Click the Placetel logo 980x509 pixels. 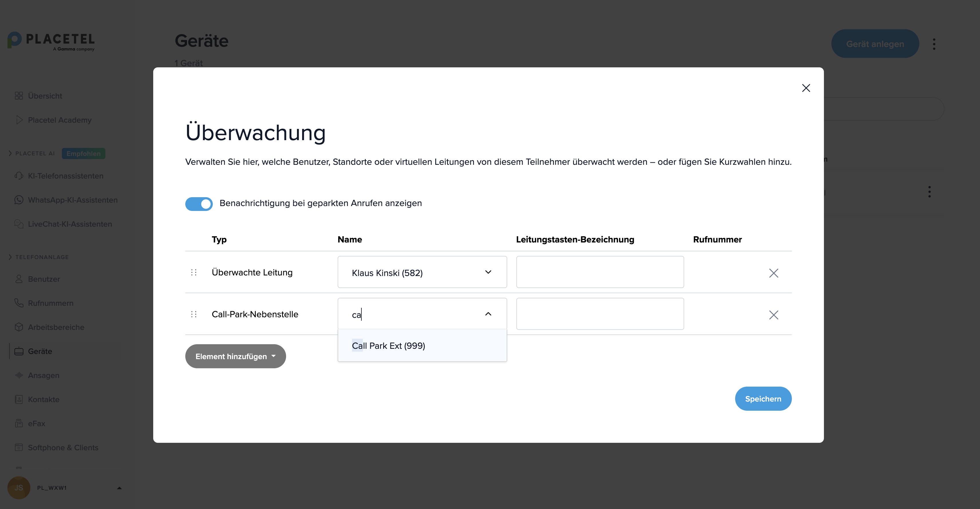click(x=51, y=41)
